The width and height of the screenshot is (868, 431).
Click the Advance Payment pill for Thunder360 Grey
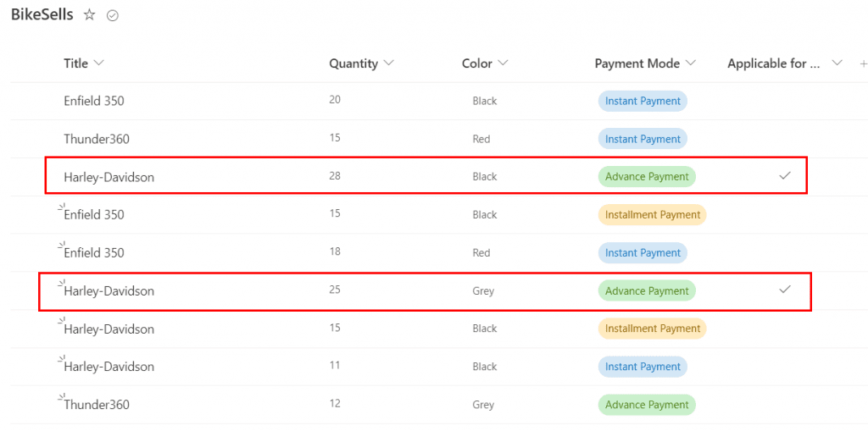tap(647, 405)
